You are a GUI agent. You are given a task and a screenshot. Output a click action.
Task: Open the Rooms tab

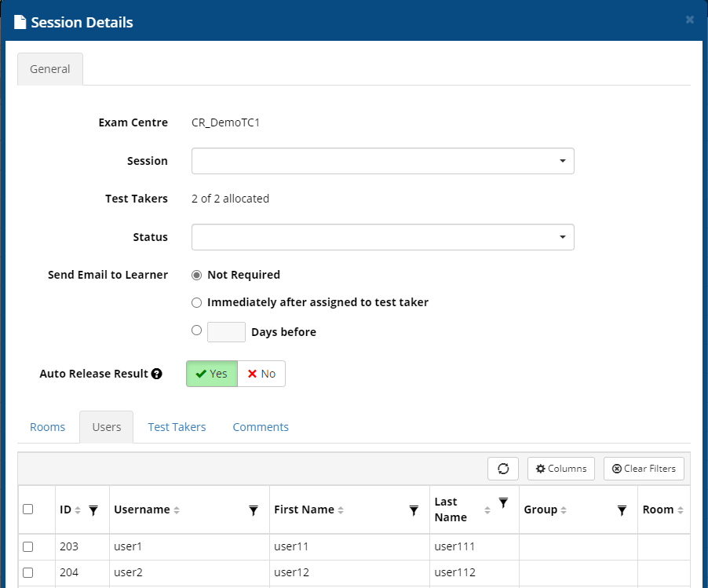tap(47, 426)
